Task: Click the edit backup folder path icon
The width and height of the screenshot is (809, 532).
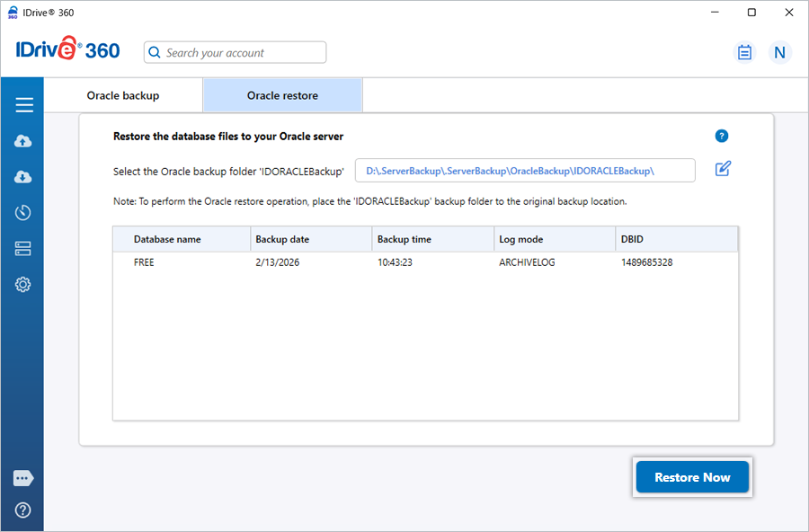Action: click(x=723, y=169)
